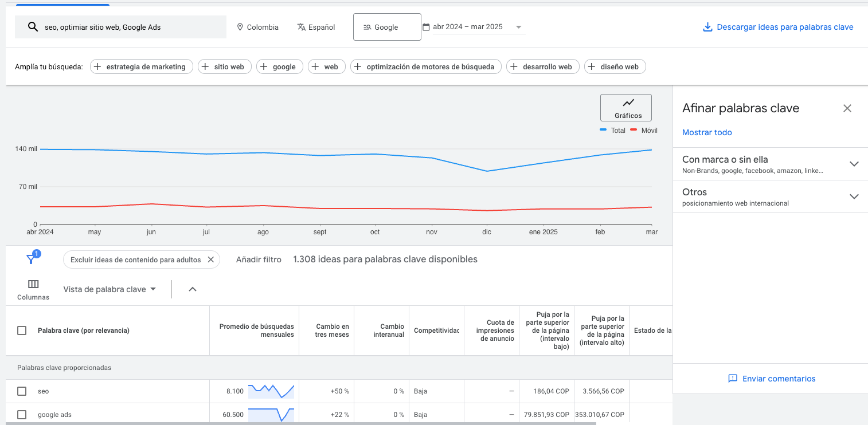Click the Colombia location pin icon

[240, 27]
